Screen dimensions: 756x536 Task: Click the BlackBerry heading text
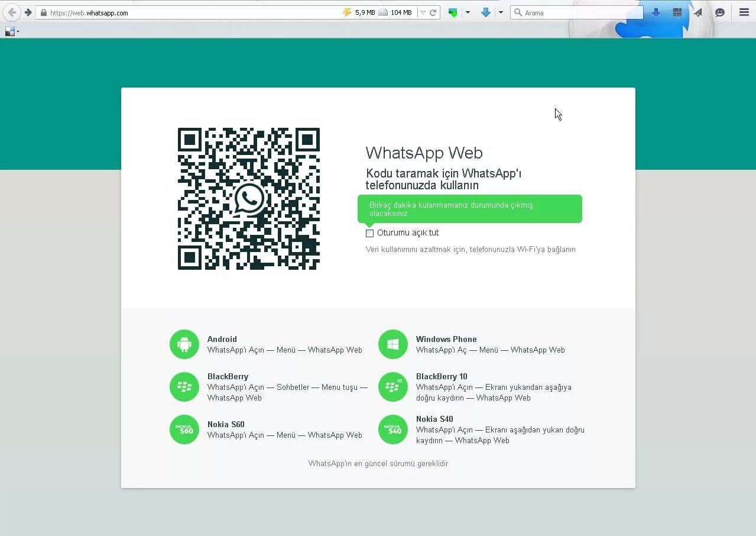(228, 376)
